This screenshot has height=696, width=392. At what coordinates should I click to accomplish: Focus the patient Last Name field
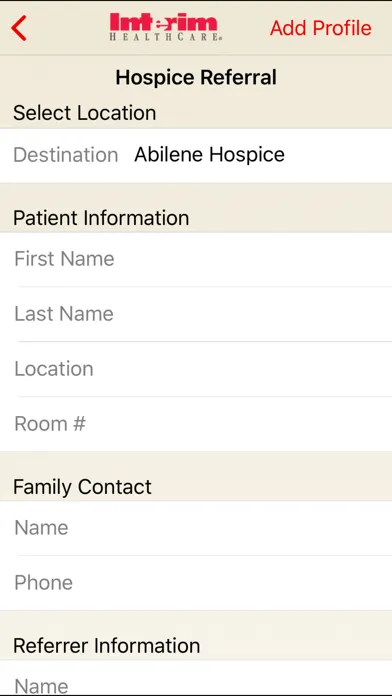pyautogui.click(x=196, y=314)
